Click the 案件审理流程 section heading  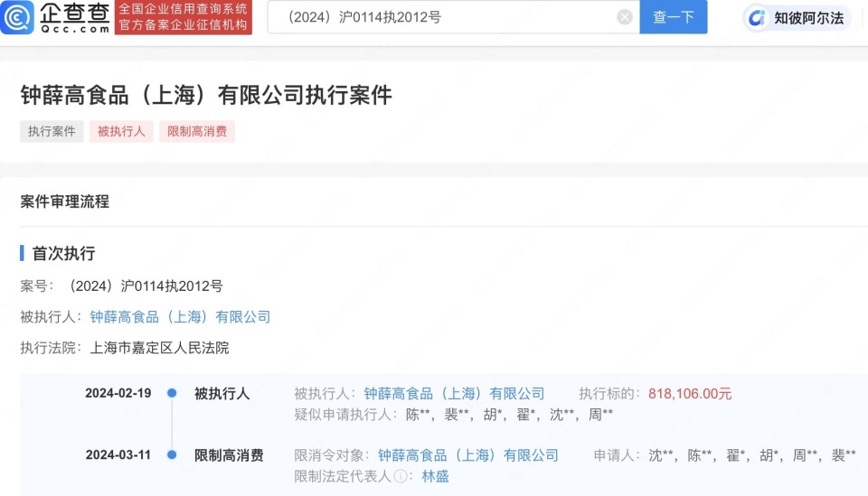click(x=64, y=201)
